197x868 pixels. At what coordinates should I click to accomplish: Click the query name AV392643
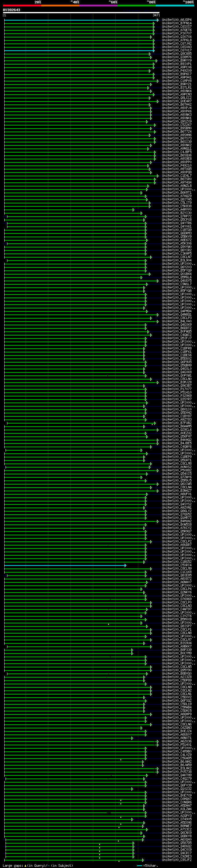click(11, 10)
